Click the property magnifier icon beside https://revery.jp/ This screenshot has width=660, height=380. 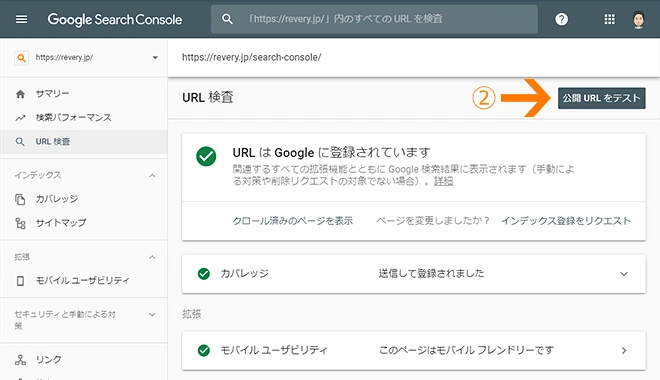click(x=21, y=58)
